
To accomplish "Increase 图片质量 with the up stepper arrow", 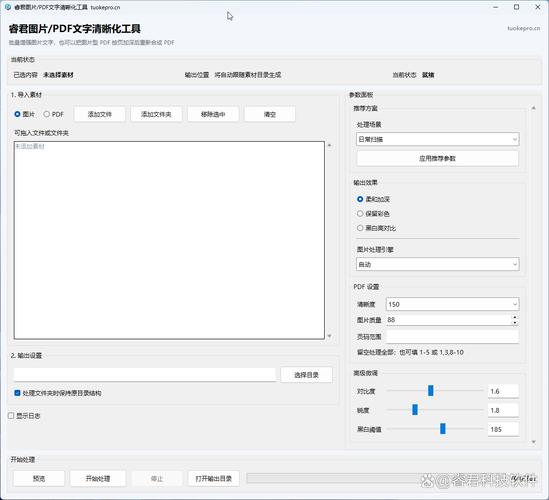I will pyautogui.click(x=515, y=317).
